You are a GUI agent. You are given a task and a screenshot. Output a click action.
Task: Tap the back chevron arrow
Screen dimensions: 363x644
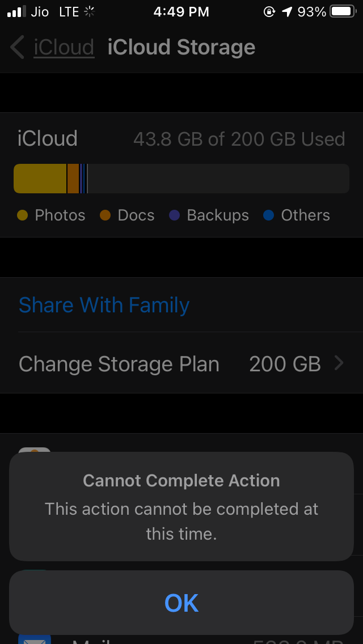(18, 47)
